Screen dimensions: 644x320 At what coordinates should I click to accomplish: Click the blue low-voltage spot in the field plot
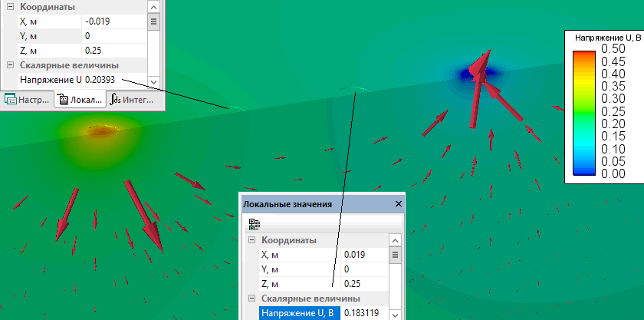[x=468, y=74]
